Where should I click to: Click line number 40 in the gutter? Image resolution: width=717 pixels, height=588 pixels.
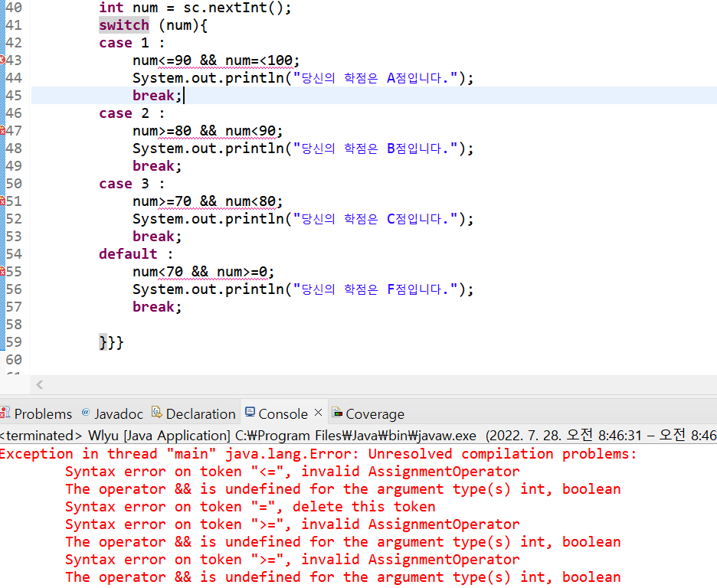click(14, 8)
